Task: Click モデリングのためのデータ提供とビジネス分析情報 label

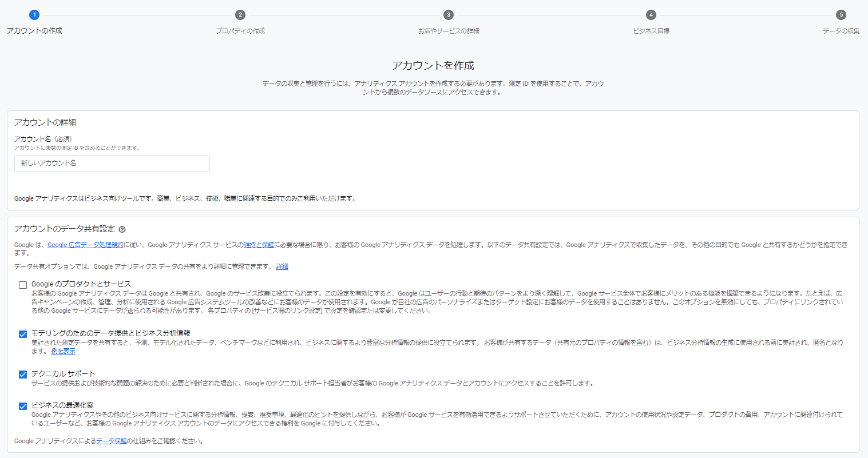Action: 111,333
